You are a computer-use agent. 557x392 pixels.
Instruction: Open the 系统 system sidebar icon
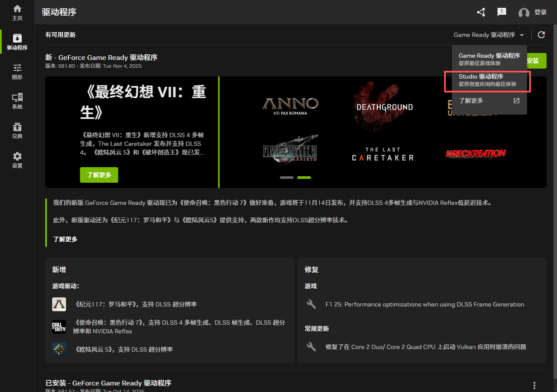tap(17, 101)
